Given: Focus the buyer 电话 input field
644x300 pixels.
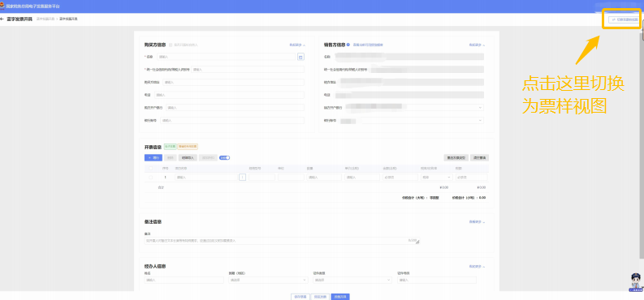Looking at the screenshot, I should (x=229, y=95).
